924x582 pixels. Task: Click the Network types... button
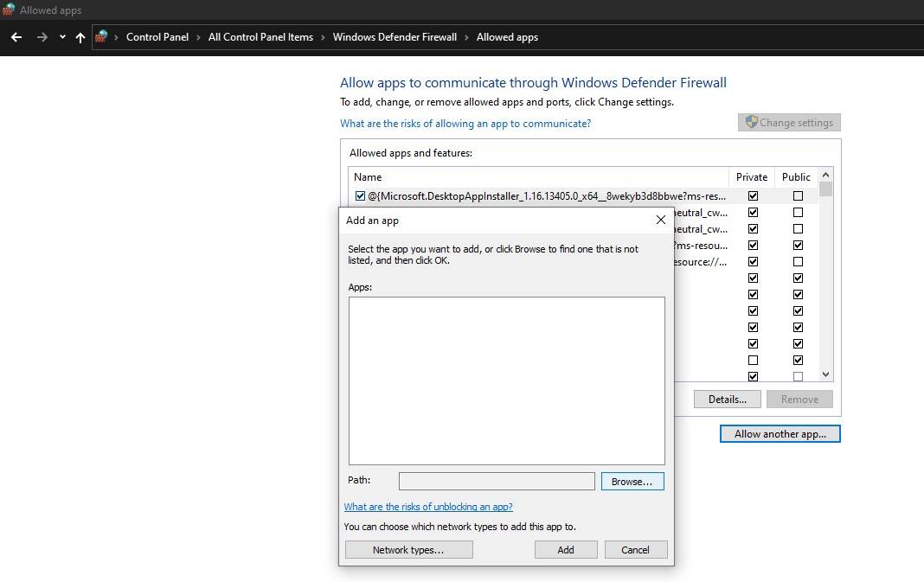pos(408,550)
